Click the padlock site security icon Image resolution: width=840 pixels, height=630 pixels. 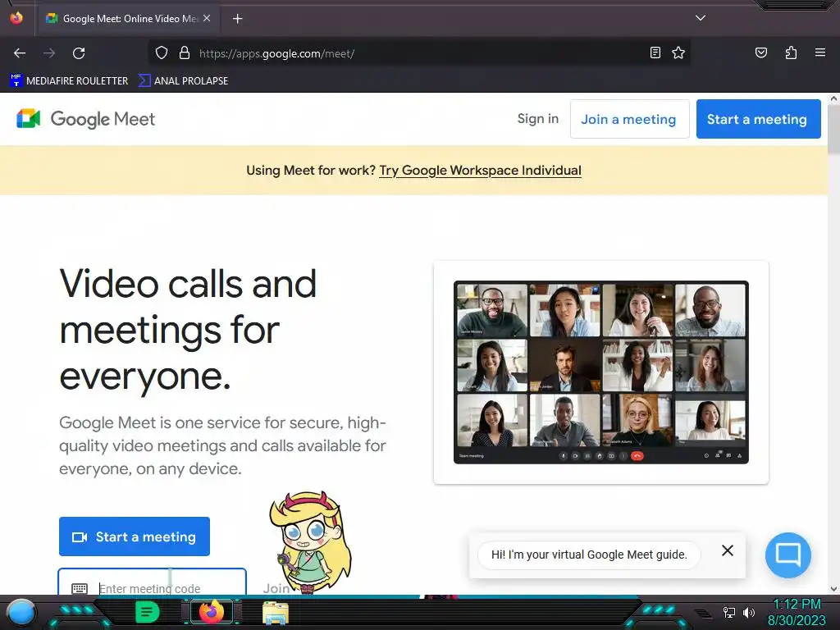click(185, 53)
